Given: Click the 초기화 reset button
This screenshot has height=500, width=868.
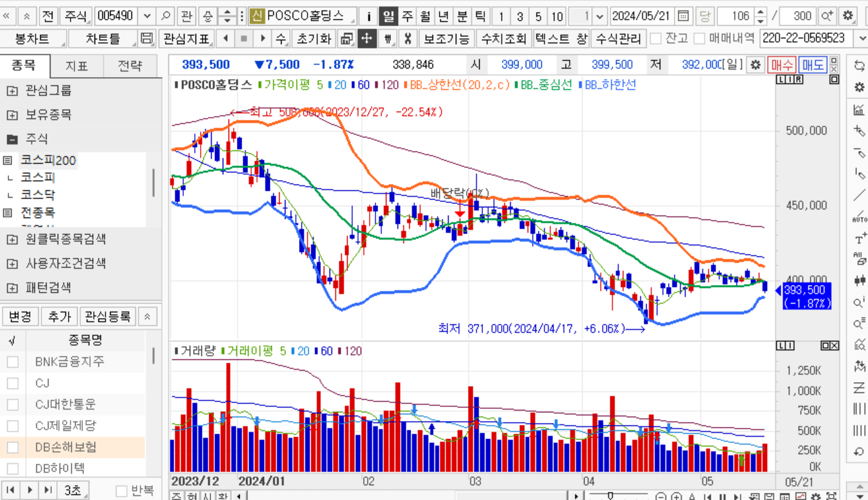Looking at the screenshot, I should pyautogui.click(x=314, y=39).
